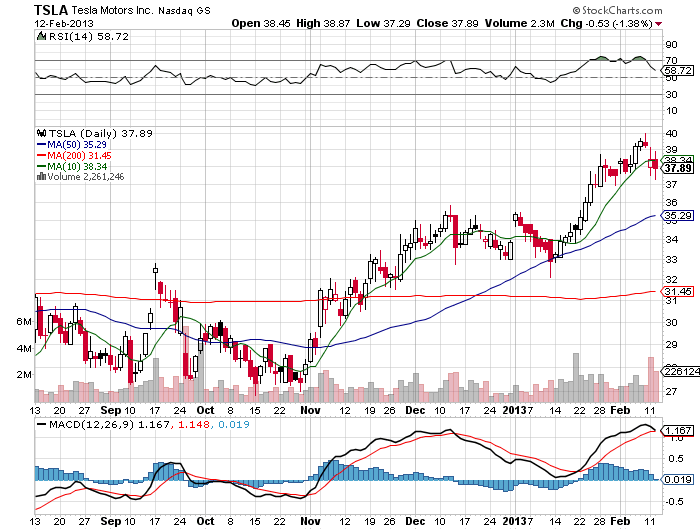Click the TSLA (Daily) 37.89 legend text

point(100,133)
